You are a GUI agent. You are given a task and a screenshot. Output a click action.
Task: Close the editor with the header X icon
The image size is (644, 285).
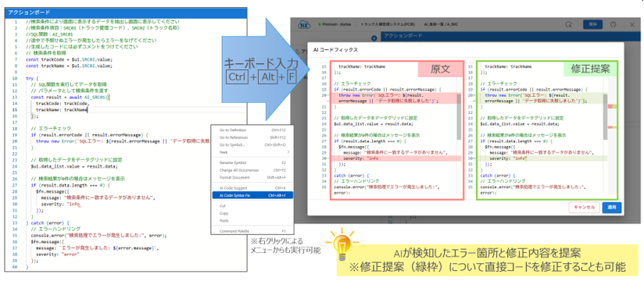pos(632,25)
